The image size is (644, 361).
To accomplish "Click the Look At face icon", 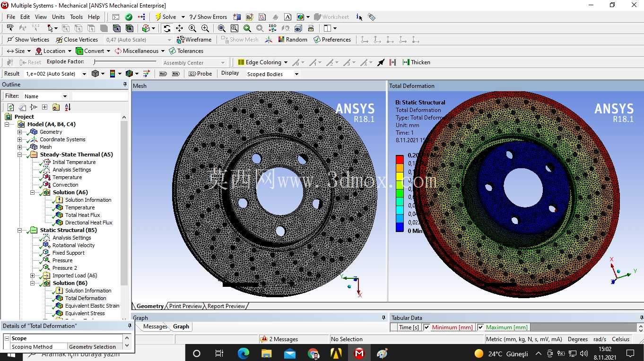I will (x=285, y=28).
